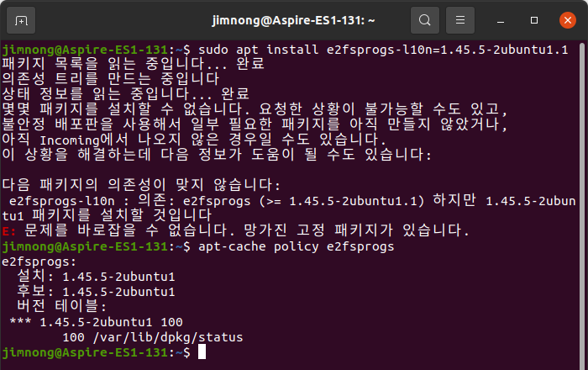This screenshot has height=370, width=588.
Task: Click the '아직 Incoming에서 나오지 않은' line
Action: (194, 140)
